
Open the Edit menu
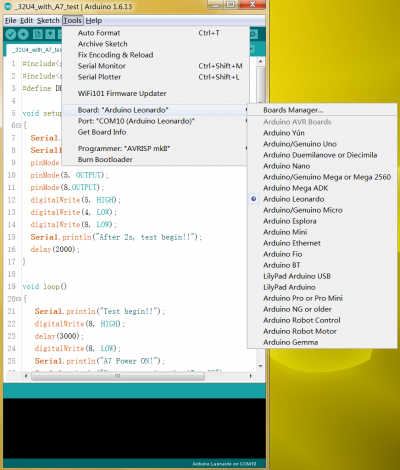[x=26, y=21]
